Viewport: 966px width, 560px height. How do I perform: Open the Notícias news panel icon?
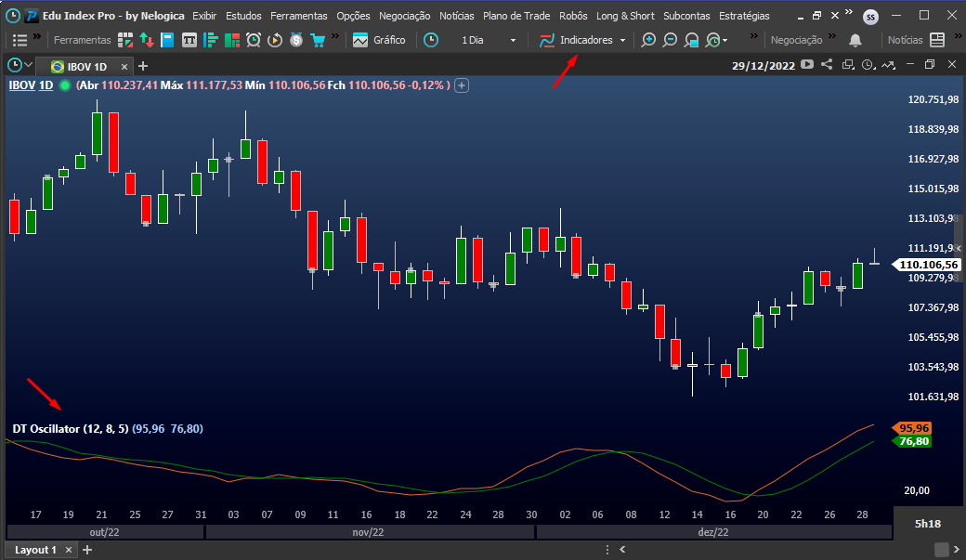pos(937,40)
